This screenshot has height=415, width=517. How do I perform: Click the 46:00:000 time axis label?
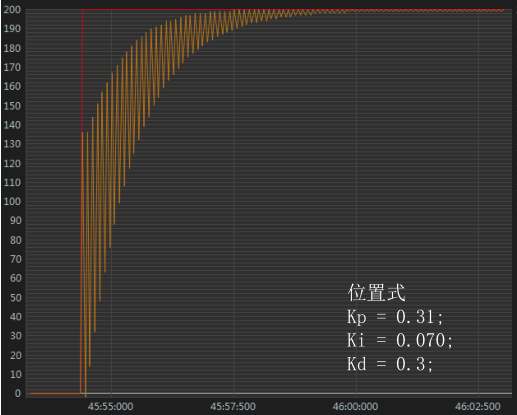(x=355, y=407)
